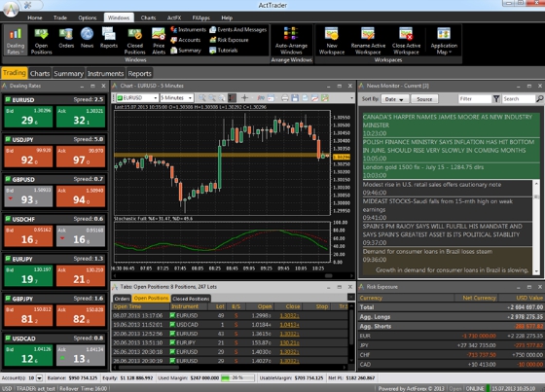Screen dimensions: 545x392
Task: Switch to the Reports workspace tab
Action: tap(139, 73)
